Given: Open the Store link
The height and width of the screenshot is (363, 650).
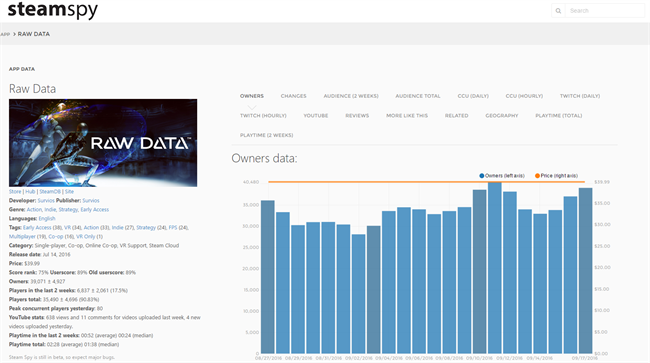Looking at the screenshot, I should pyautogui.click(x=15, y=192).
